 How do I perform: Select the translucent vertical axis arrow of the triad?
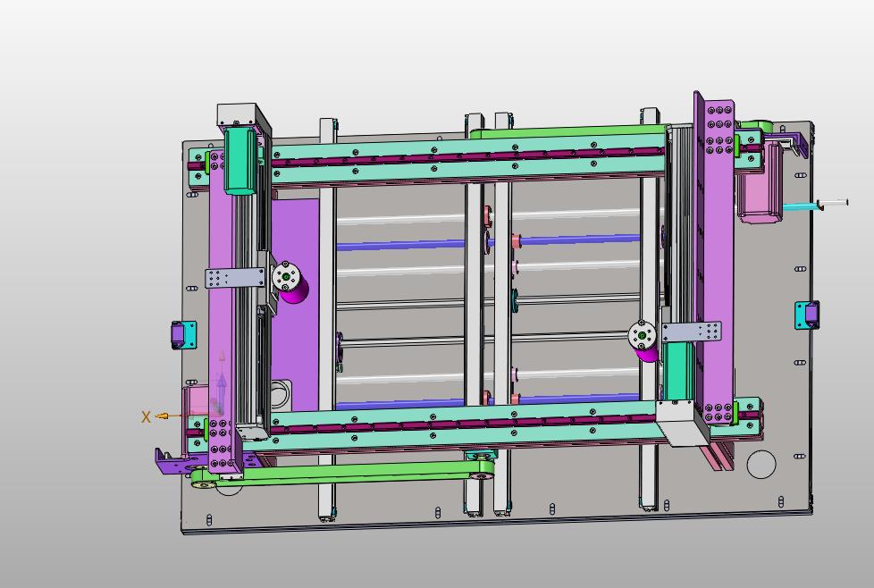coord(222,381)
